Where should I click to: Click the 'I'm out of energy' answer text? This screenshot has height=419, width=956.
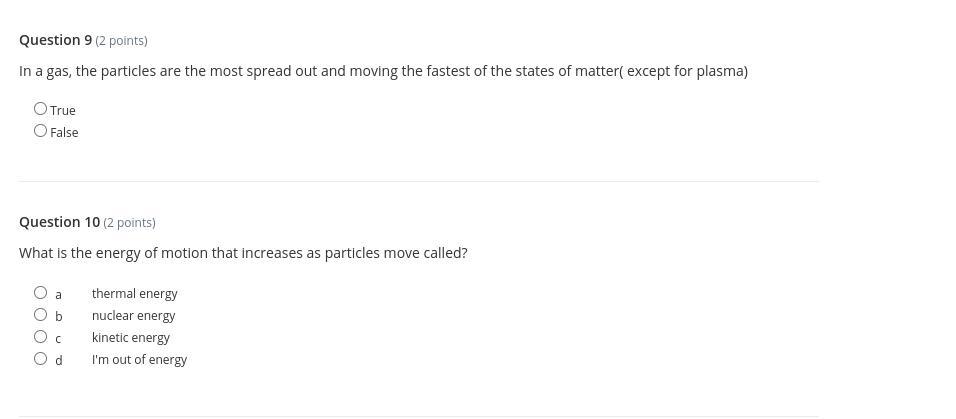pyautogui.click(x=139, y=360)
